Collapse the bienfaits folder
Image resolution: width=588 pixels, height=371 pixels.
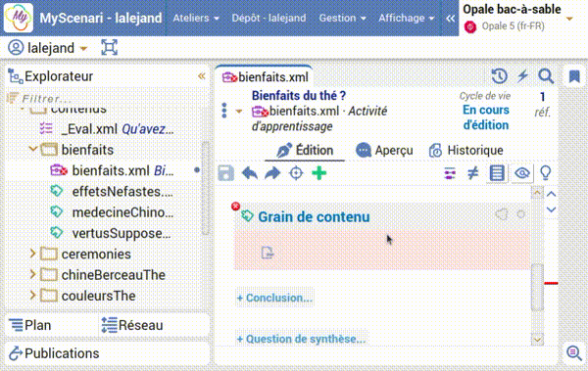coord(32,149)
